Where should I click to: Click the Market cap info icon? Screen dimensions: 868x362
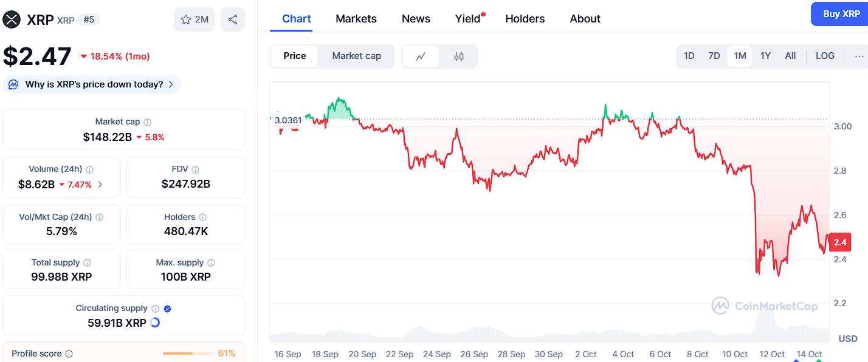[x=148, y=122]
